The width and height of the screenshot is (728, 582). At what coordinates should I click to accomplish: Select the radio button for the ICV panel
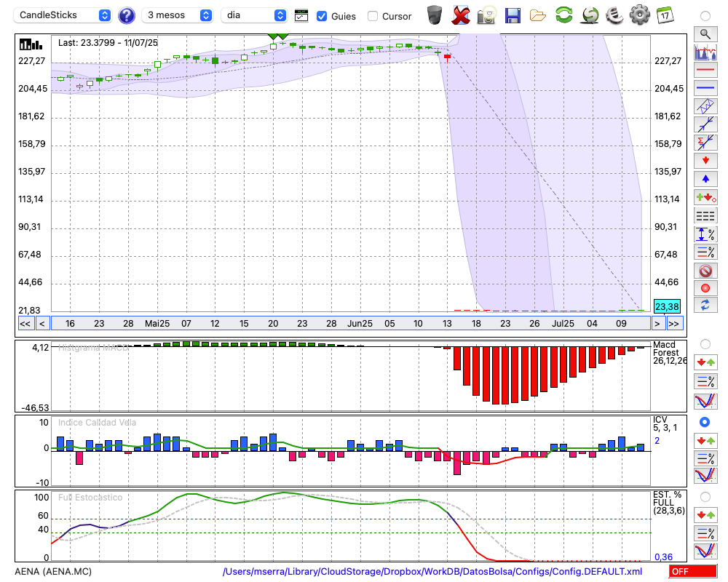(x=705, y=422)
